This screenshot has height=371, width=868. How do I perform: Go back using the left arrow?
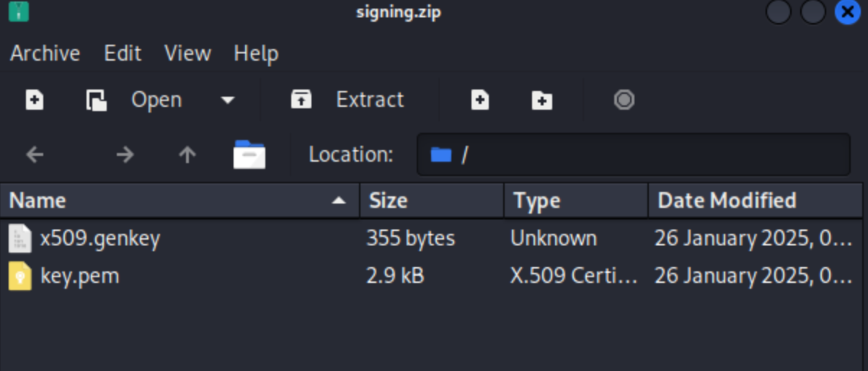pyautogui.click(x=35, y=154)
